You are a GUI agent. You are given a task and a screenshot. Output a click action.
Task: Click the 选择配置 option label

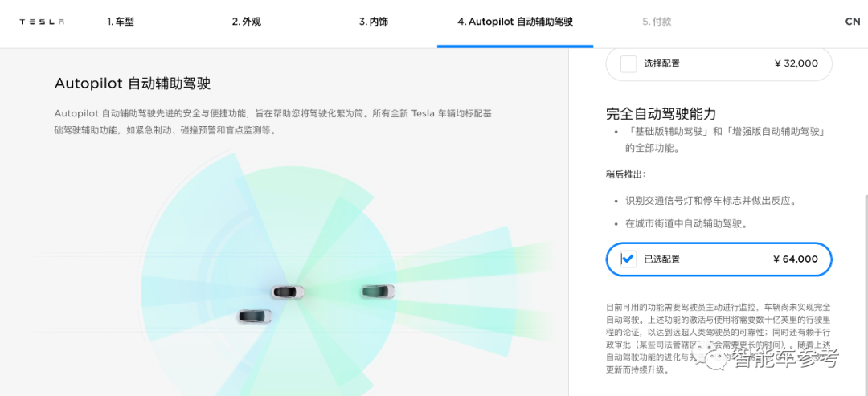[x=661, y=63]
